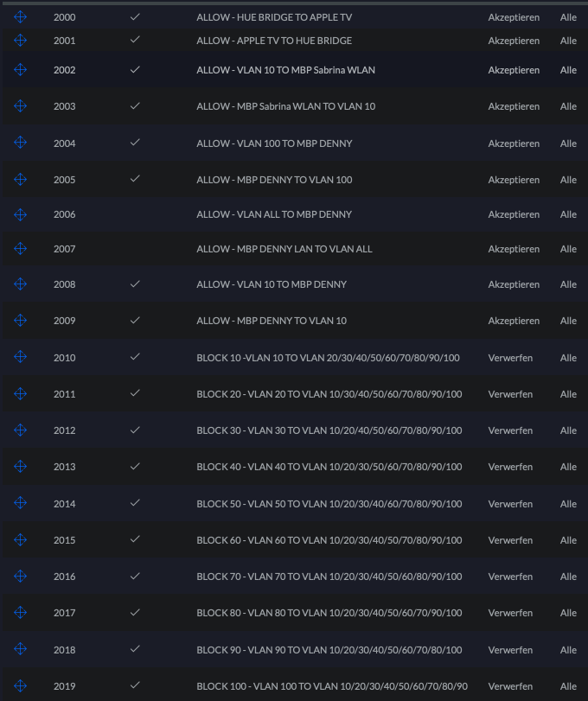Screen dimensions: 588x701
Task: Grab the drag handle of rule 2002
Action: coord(21,70)
